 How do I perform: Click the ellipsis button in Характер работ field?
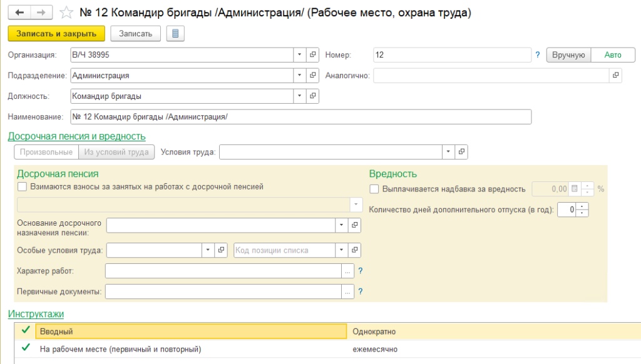pyautogui.click(x=347, y=271)
